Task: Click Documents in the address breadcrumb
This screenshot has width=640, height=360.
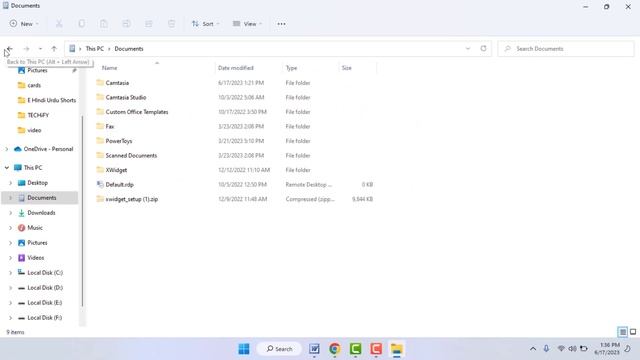Action: click(129, 49)
